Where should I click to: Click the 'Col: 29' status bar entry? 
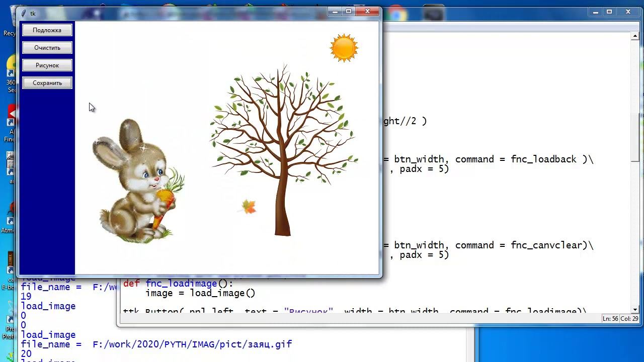[x=629, y=319]
